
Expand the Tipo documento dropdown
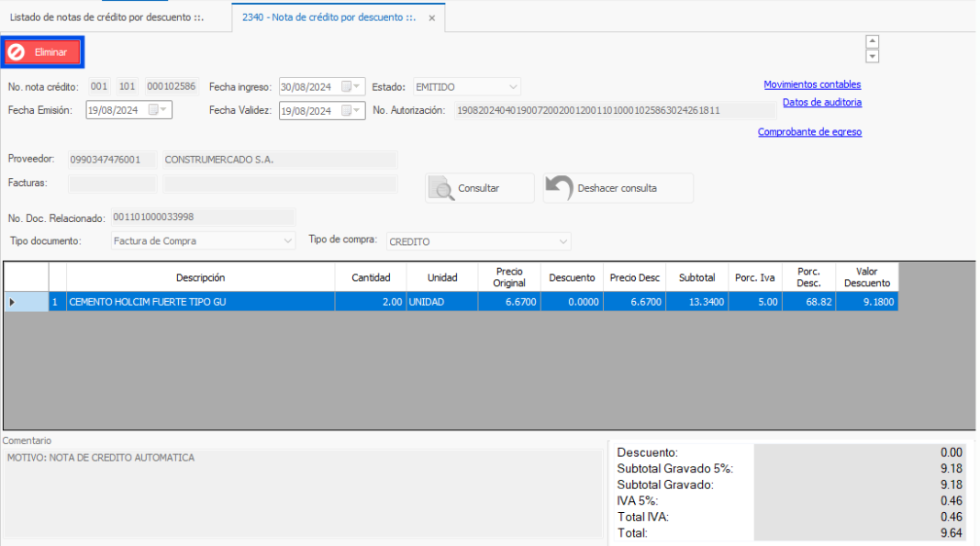[x=288, y=241]
